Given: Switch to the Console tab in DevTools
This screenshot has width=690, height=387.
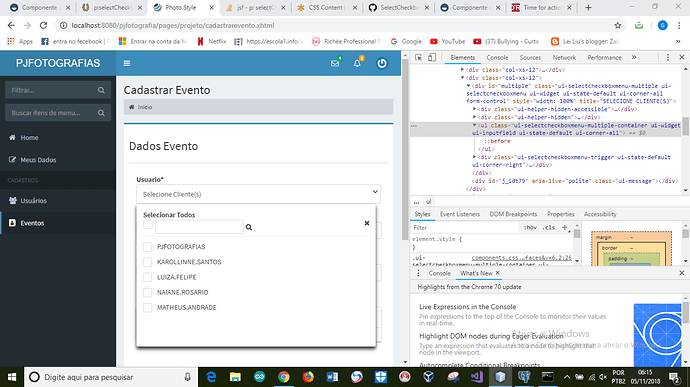Looking at the screenshot, I should coord(497,58).
